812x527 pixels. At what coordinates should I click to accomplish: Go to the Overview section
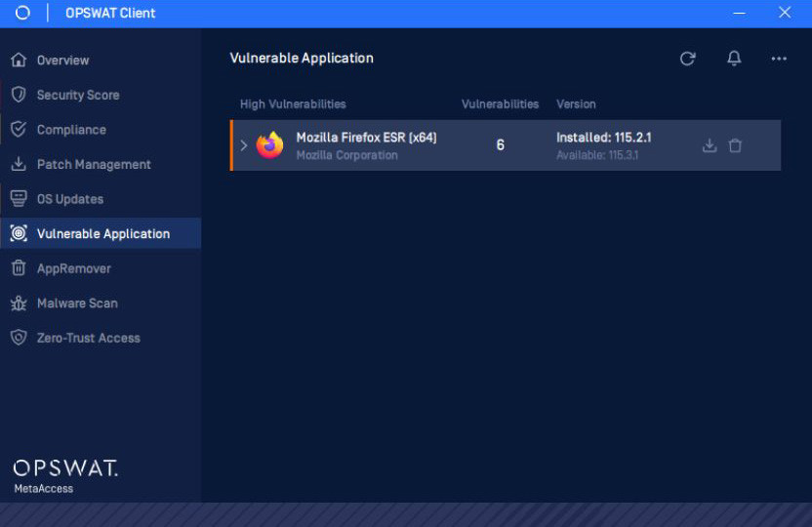pos(101,61)
